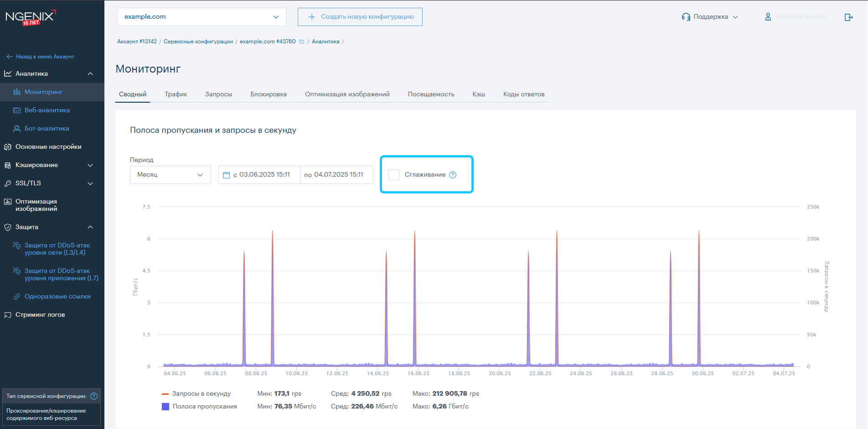Viewport: 868px width, 429px height.
Task: Click the Защита shield icon
Action: 8,227
